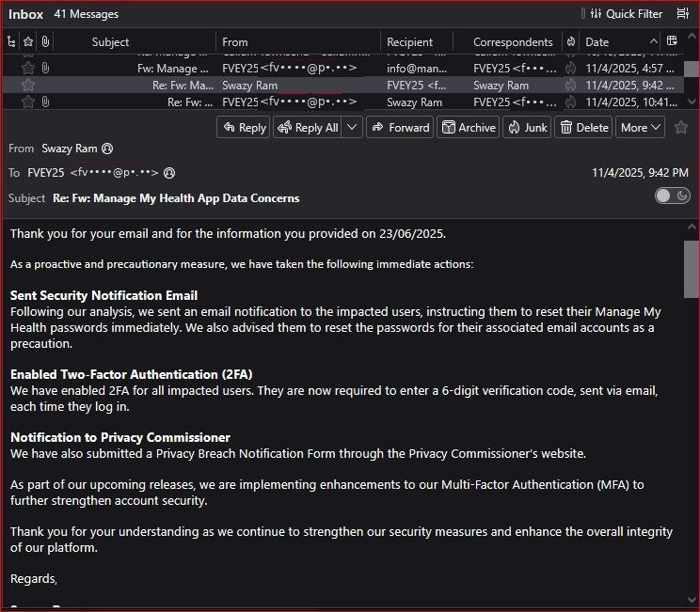This screenshot has height=612, width=700.
Task: Toggle threaded view column header icon
Action: coord(11,42)
